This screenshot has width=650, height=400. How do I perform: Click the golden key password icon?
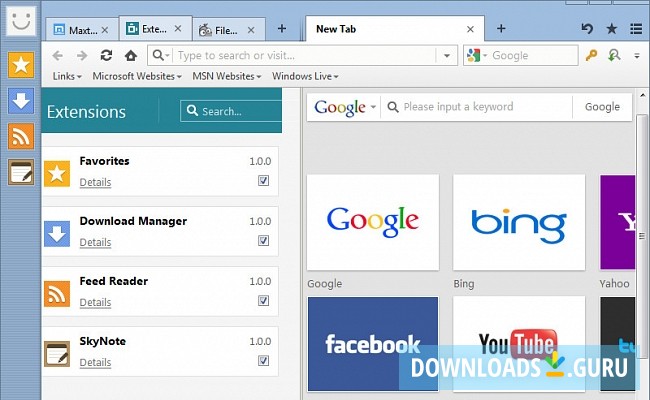[591, 55]
